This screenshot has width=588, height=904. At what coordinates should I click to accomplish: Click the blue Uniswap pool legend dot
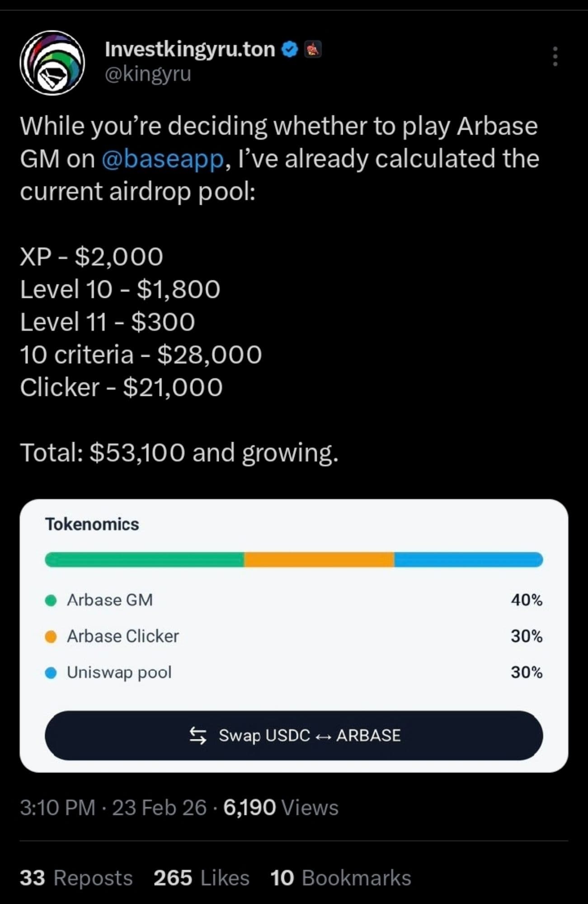pyautogui.click(x=51, y=673)
